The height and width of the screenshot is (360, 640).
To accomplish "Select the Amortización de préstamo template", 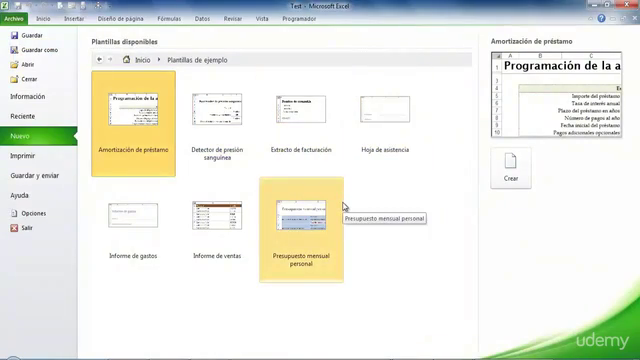I will click(133, 124).
